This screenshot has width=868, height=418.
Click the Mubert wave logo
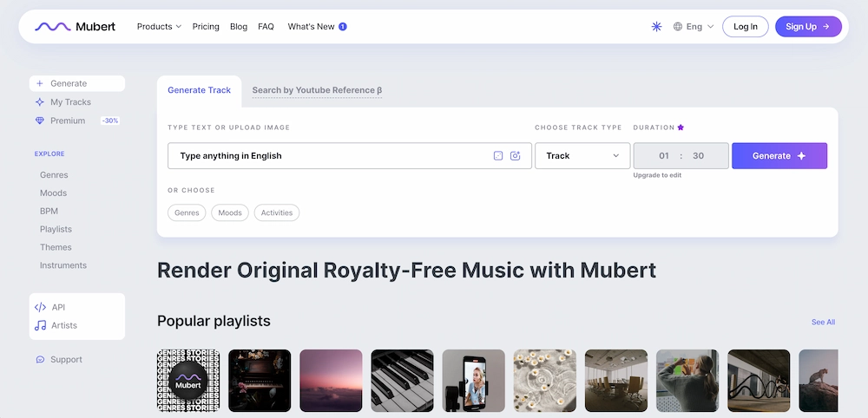(53, 27)
